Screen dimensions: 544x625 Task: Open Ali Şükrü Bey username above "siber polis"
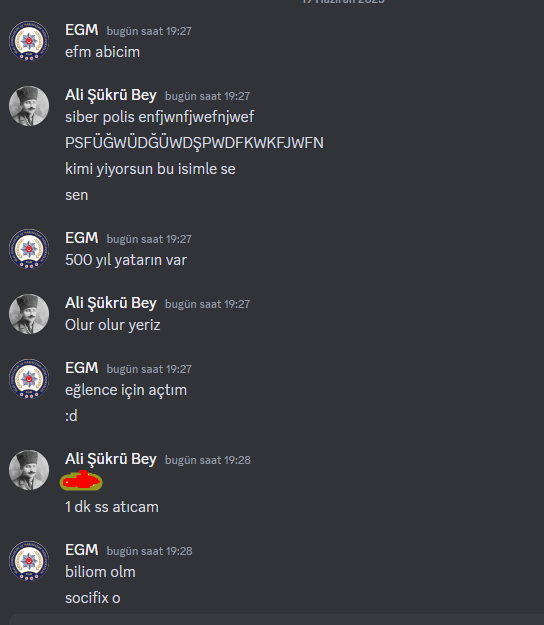(111, 95)
